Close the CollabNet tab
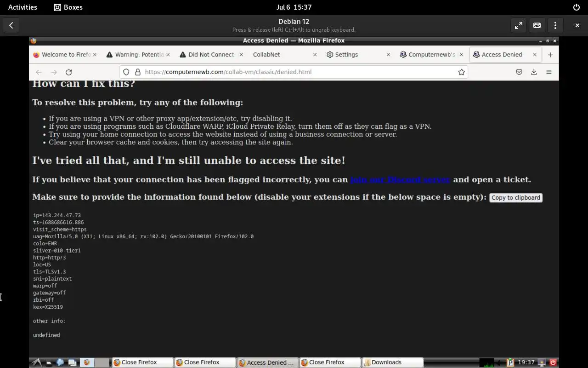The image size is (588, 368). click(x=315, y=55)
